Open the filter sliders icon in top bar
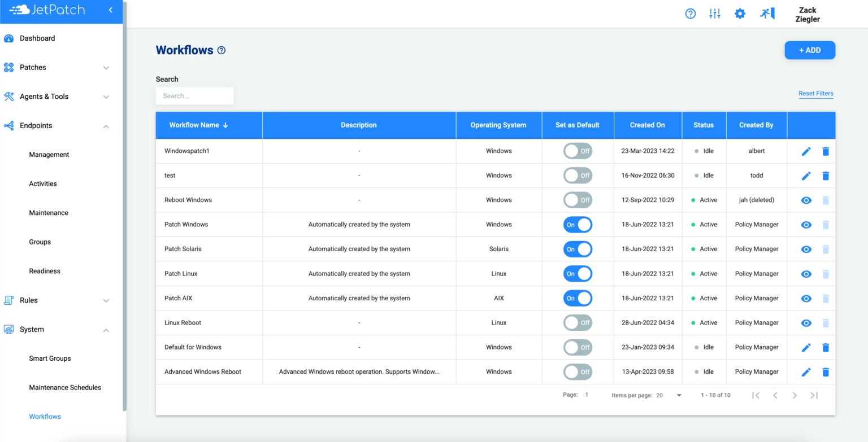868x442 pixels. (x=714, y=13)
